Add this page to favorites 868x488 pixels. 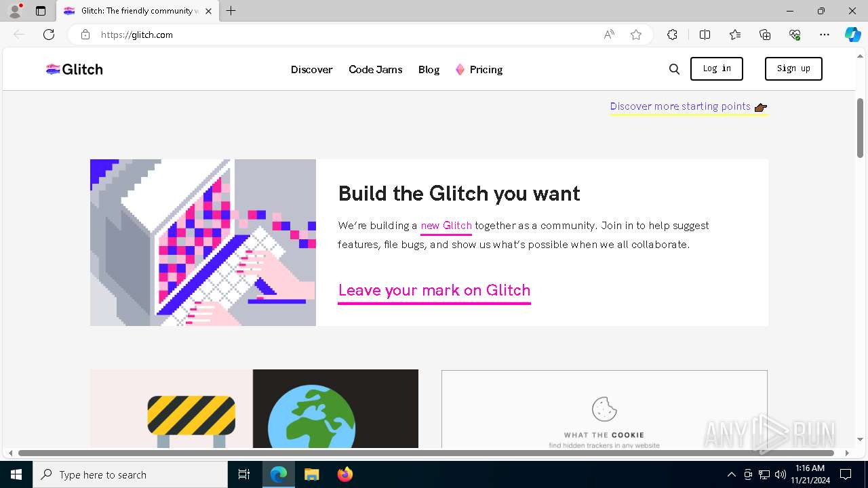[x=636, y=35]
